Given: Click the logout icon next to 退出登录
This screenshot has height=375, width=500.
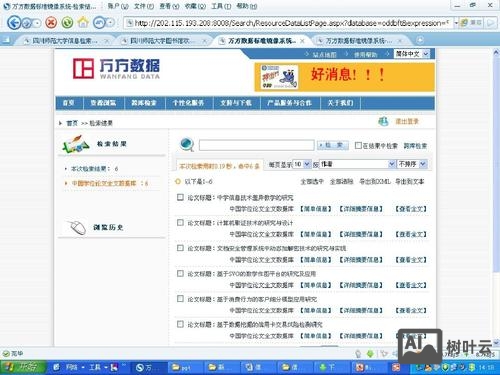Looking at the screenshot, I should click(x=383, y=121).
